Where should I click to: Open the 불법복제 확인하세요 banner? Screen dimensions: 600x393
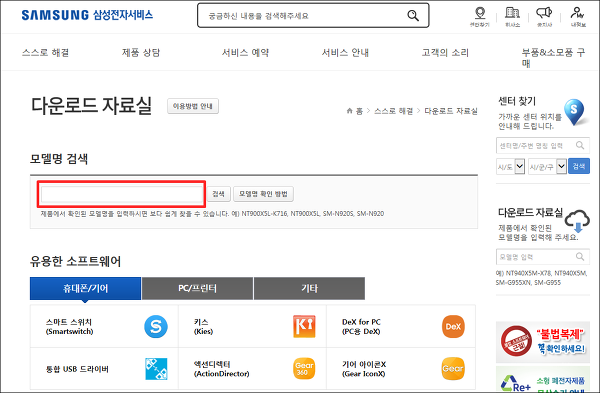point(543,342)
